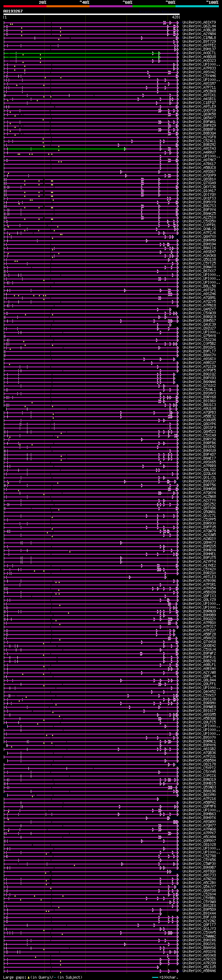This screenshot has width=222, height=980.
Task: Select UniRef100_B9RNU9 label
Action: (199, 612)
